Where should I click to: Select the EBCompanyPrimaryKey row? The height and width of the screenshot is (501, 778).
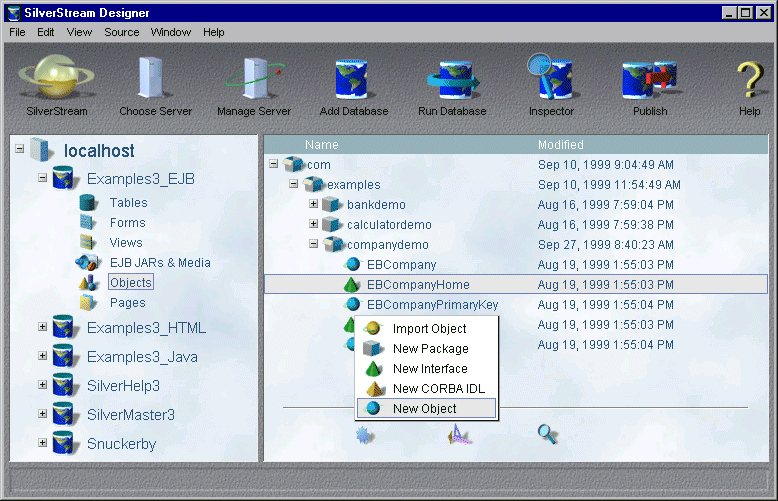[516, 305]
